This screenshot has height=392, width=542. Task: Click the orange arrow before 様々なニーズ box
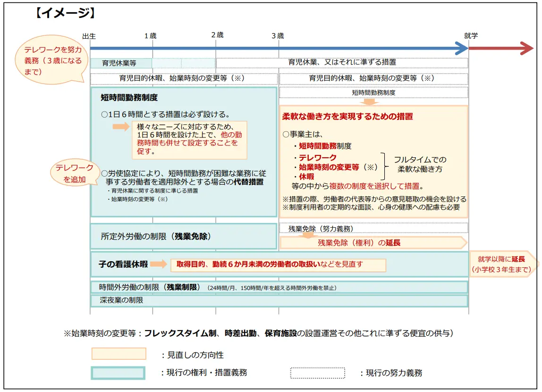point(121,127)
